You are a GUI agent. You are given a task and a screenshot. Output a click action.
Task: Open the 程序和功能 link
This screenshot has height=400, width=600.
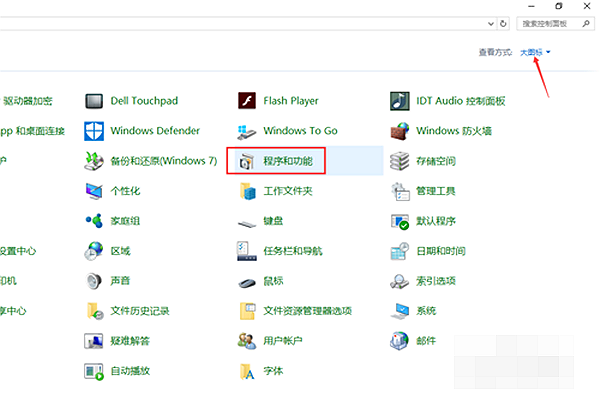pos(288,161)
